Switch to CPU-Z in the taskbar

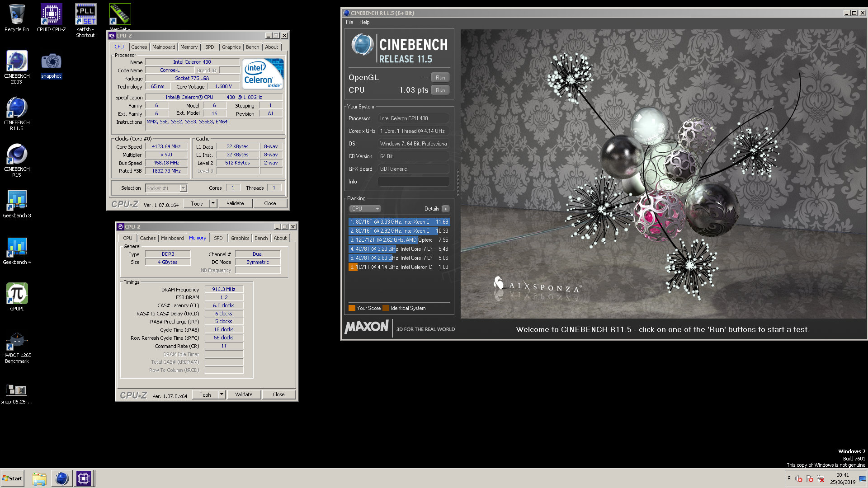coord(84,479)
